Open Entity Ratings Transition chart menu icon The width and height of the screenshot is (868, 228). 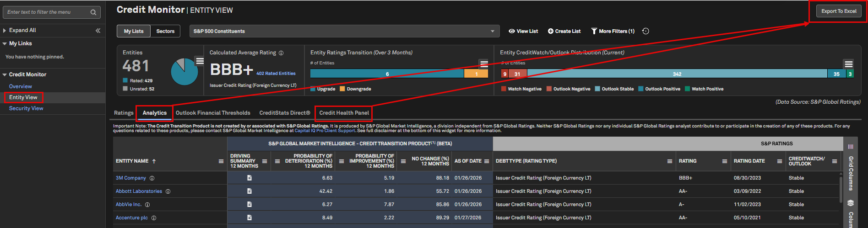(484, 64)
